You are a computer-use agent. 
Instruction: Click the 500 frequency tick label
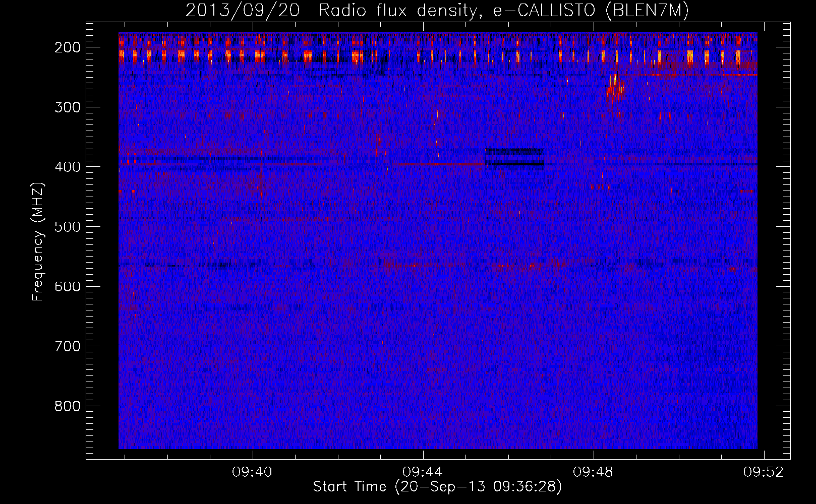pos(68,227)
